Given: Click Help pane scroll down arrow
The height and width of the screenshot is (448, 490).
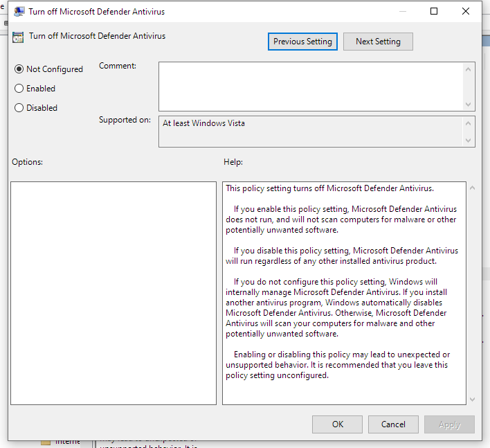Looking at the screenshot, I should pyautogui.click(x=472, y=400).
